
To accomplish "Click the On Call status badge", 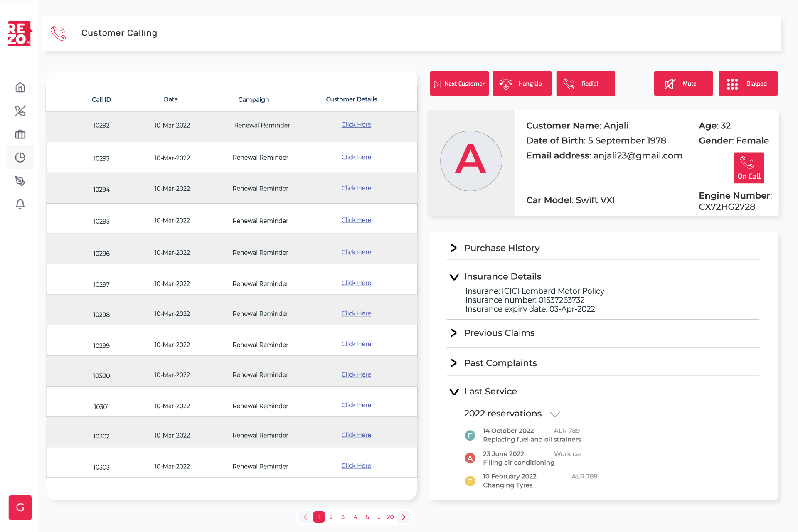I will pos(749,167).
